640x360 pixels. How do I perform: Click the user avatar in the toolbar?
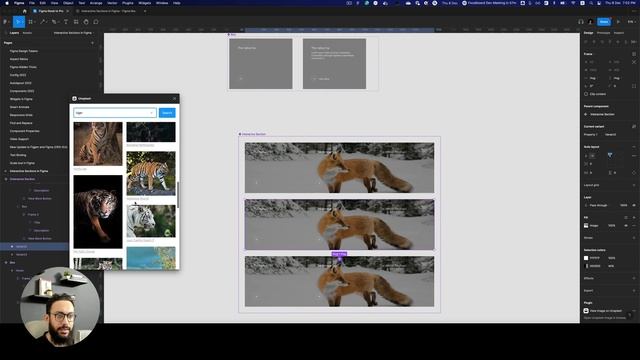(x=590, y=22)
